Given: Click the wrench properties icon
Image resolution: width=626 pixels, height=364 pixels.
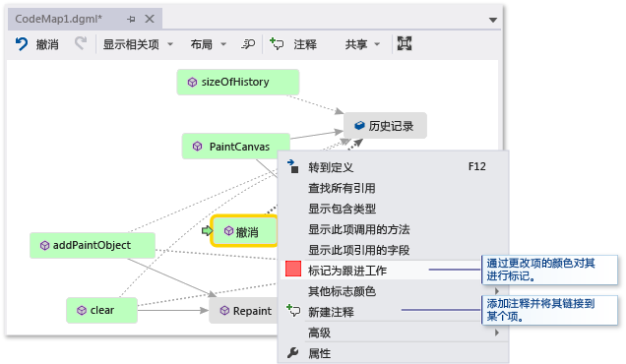Looking at the screenshot, I should [292, 352].
